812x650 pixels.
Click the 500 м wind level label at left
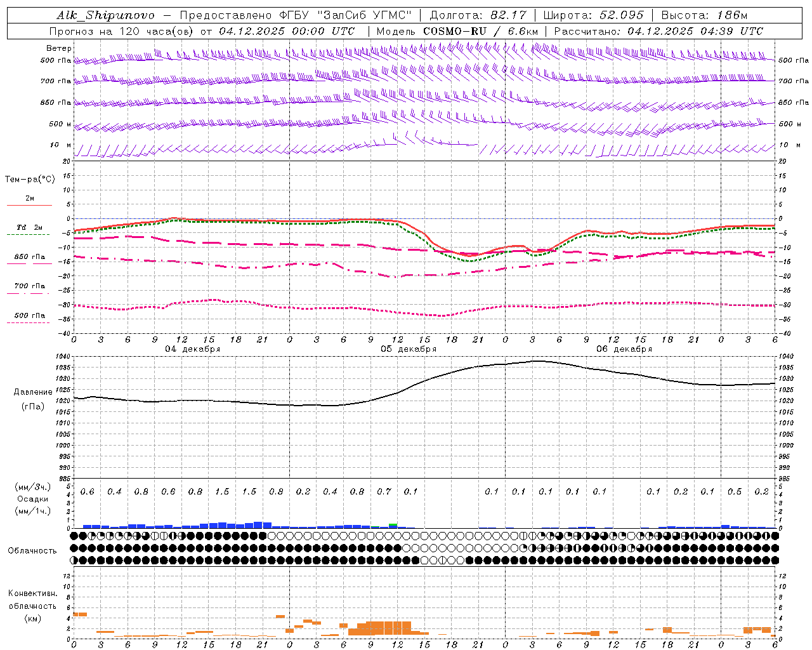coord(60,124)
